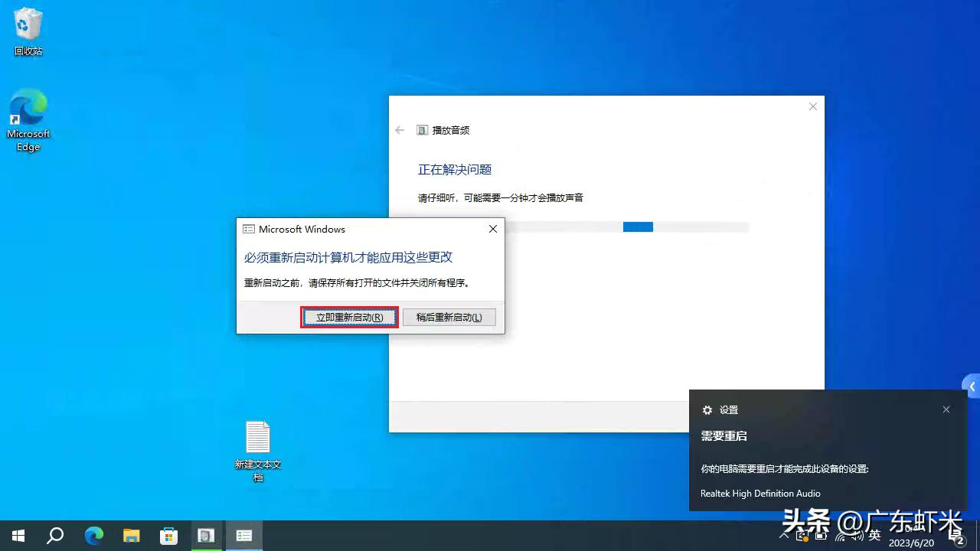Image resolution: width=980 pixels, height=551 pixels.
Task: Open the Windows Start menu
Action: click(17, 536)
